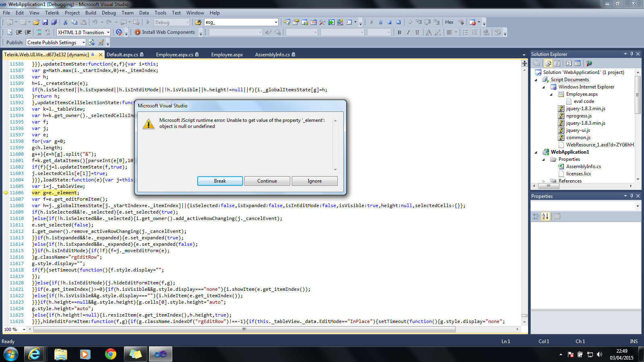Open the Build menu

(91, 12)
